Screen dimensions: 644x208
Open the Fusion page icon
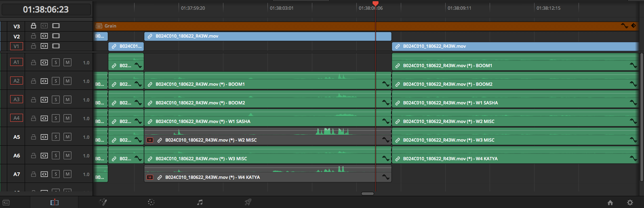[x=103, y=202]
